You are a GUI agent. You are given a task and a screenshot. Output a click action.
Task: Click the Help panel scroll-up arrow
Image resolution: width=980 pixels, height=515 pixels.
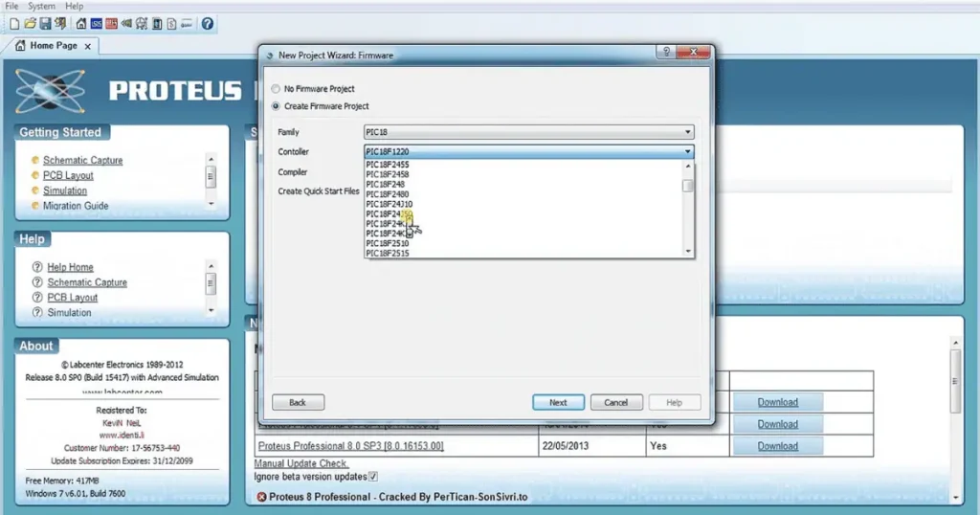click(212, 266)
